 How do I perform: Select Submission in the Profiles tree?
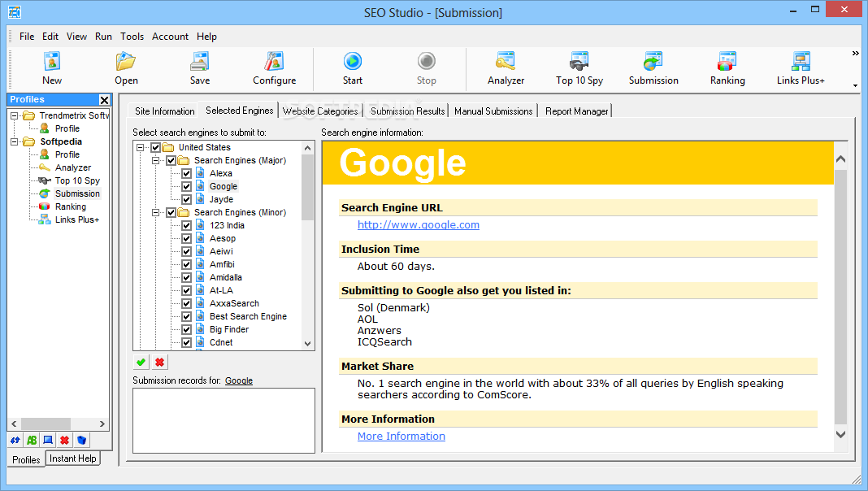point(77,193)
